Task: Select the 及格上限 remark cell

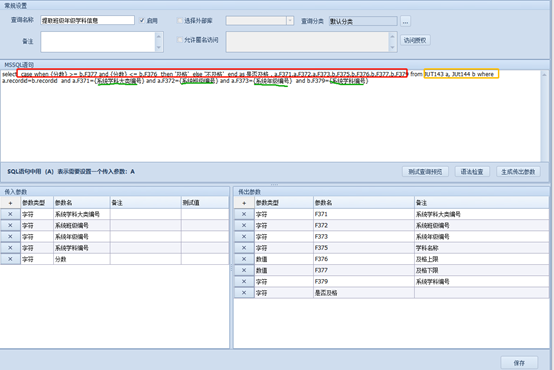Action: click(x=482, y=259)
